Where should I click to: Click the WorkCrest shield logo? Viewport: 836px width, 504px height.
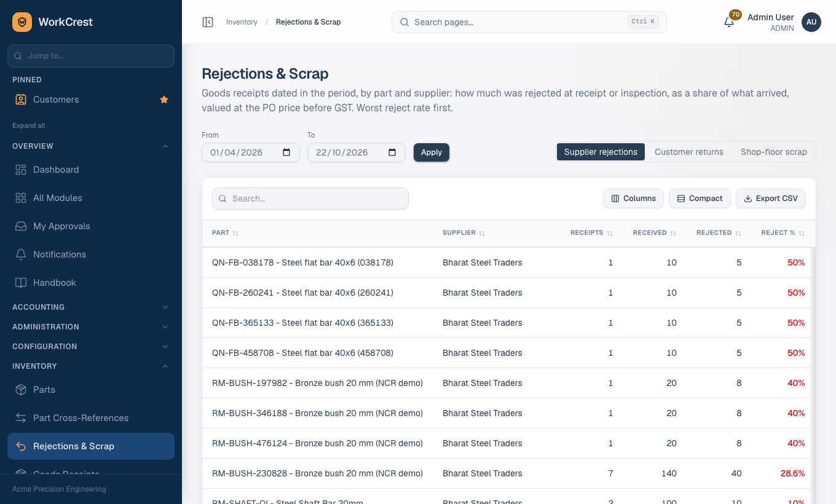[22, 22]
